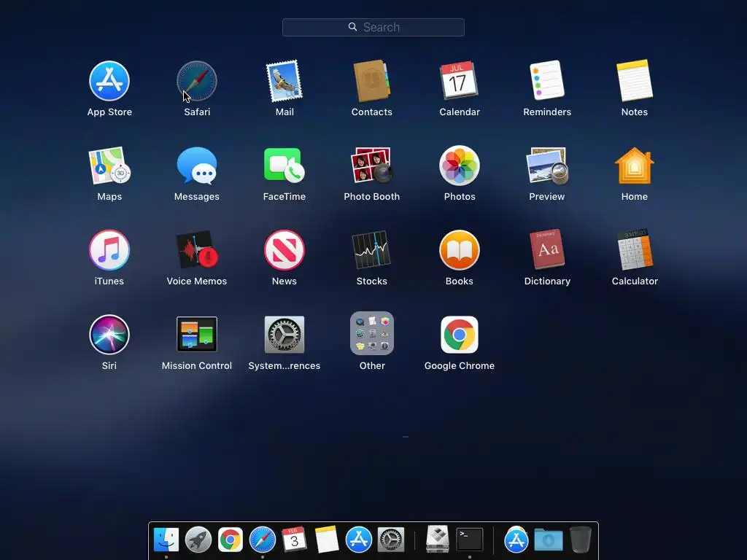Viewport: 747px width, 560px height.
Task: Open the Downloads folder in Dock
Action: click(549, 540)
